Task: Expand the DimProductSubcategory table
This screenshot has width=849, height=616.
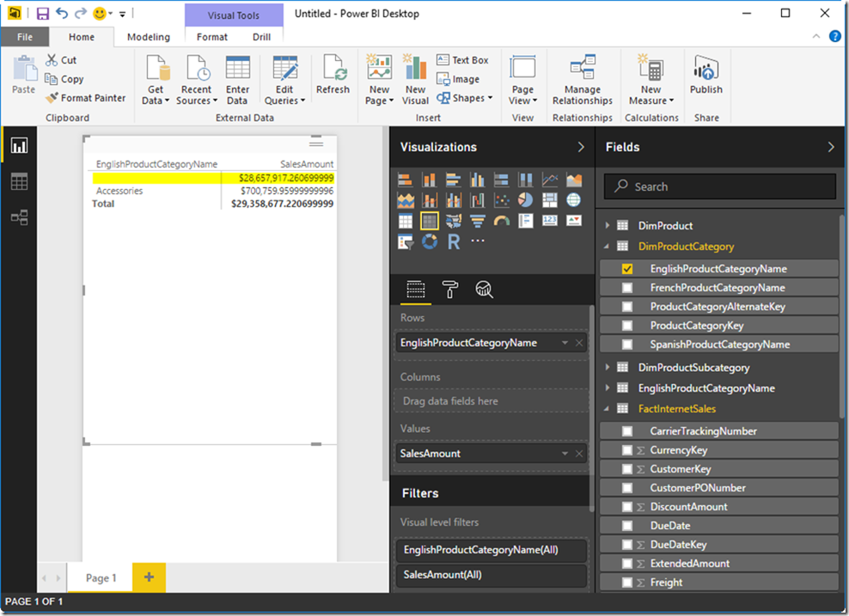Action: (607, 367)
